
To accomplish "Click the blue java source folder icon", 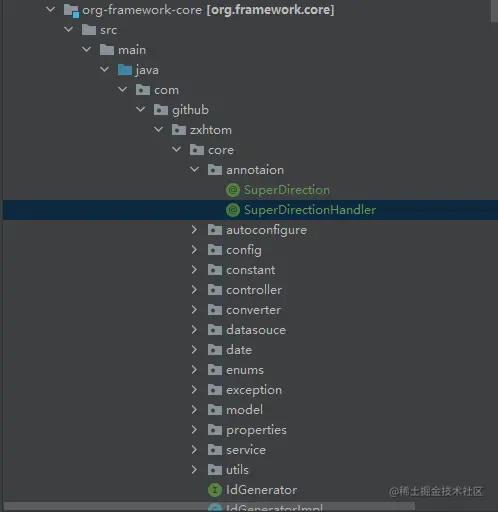I will 125,70.
